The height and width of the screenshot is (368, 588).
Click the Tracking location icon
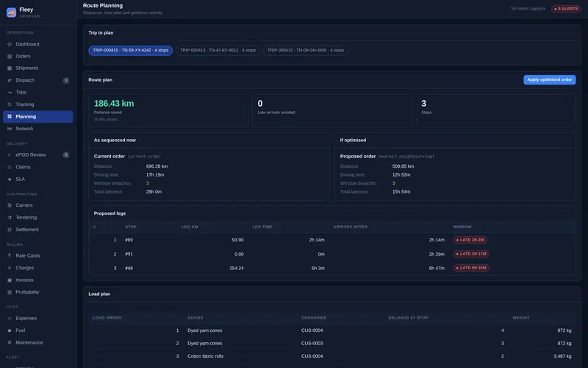pyautogui.click(x=10, y=105)
